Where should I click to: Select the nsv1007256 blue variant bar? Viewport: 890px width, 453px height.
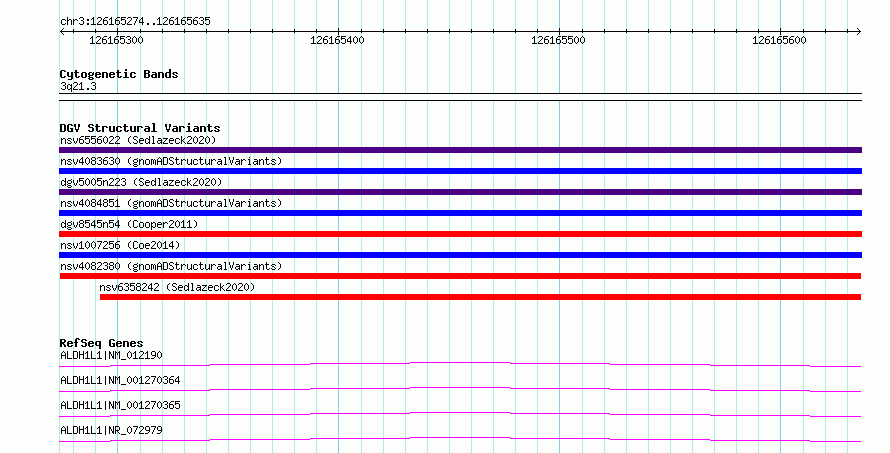(460, 255)
